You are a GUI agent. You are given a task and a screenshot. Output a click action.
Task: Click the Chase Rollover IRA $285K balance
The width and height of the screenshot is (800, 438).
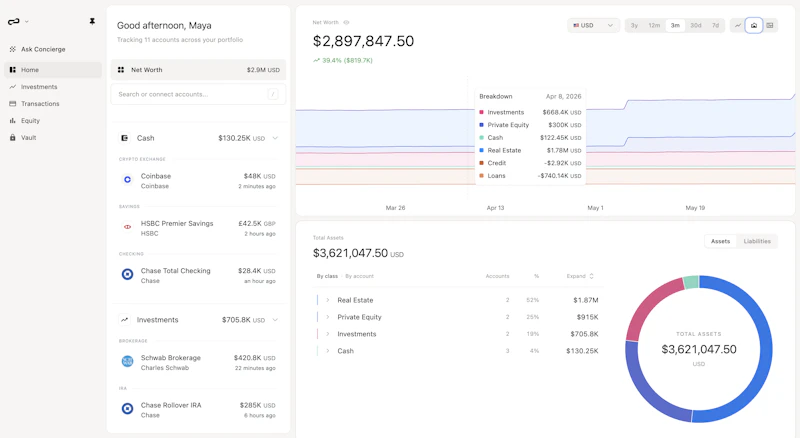click(x=257, y=405)
